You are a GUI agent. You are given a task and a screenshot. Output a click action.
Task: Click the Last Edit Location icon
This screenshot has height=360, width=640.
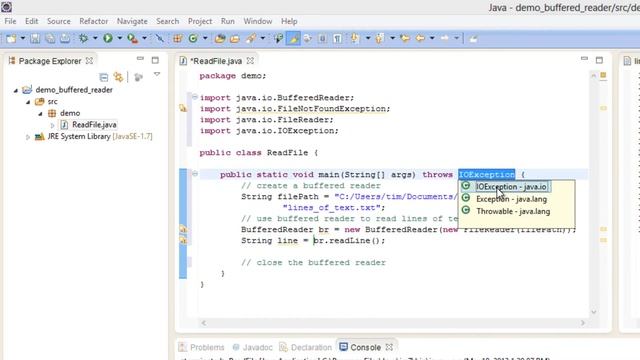click(x=405, y=38)
